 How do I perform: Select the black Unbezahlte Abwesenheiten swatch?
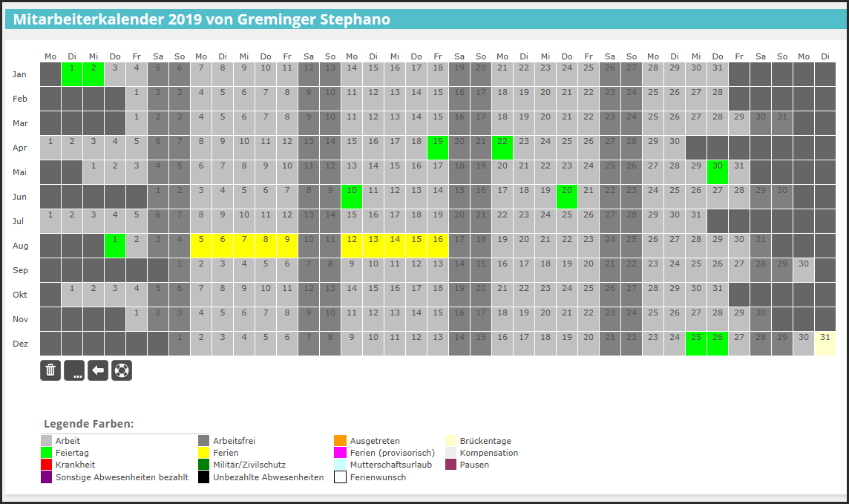(x=203, y=477)
